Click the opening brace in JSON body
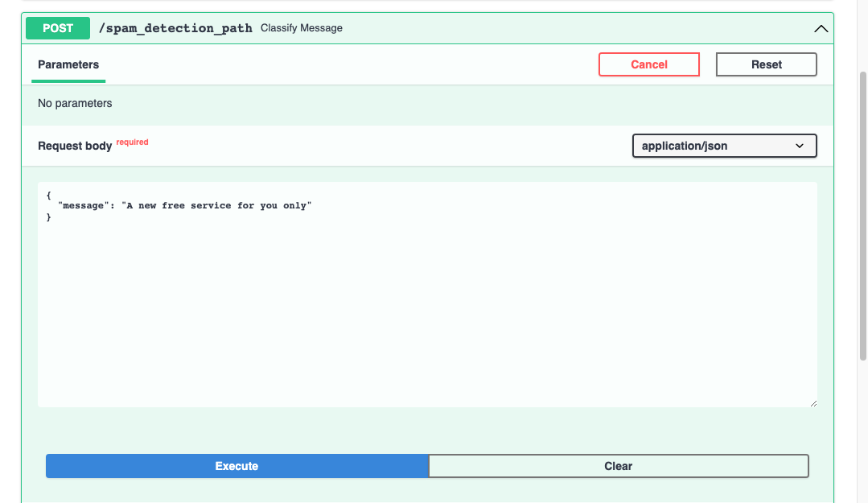Image resolution: width=868 pixels, height=503 pixels. pos(49,195)
